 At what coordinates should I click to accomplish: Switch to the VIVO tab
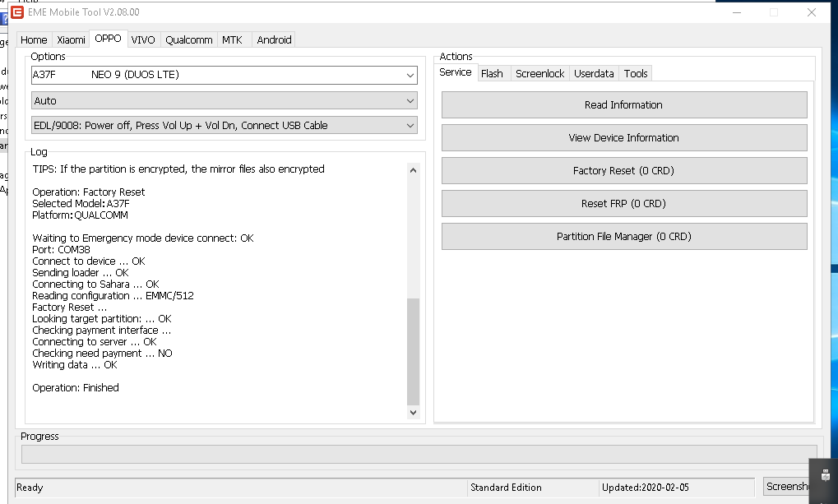click(143, 40)
